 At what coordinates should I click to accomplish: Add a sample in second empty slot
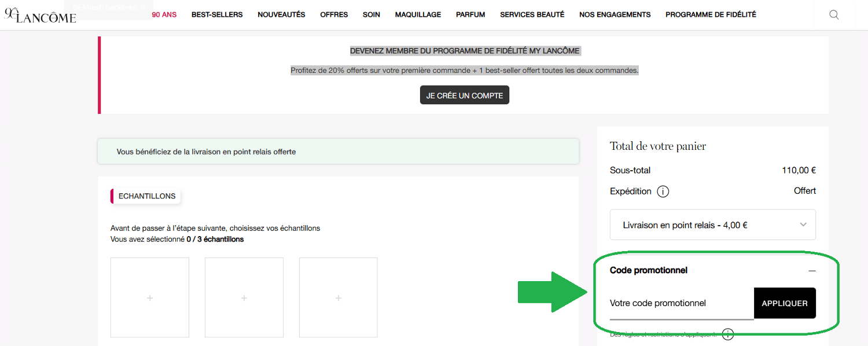(x=244, y=298)
